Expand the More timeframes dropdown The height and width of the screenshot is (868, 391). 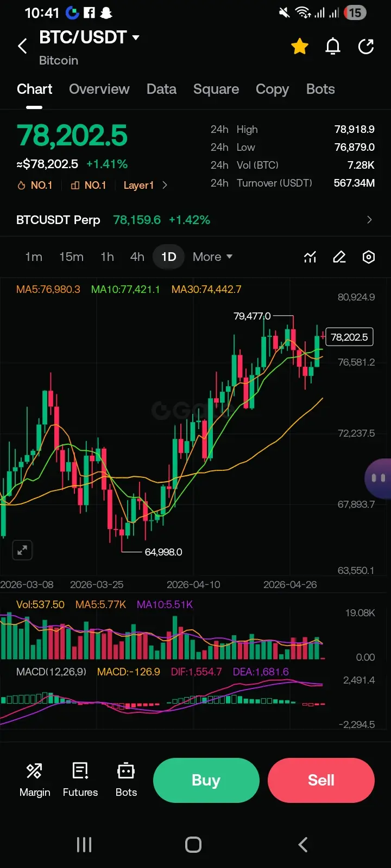[x=212, y=257]
